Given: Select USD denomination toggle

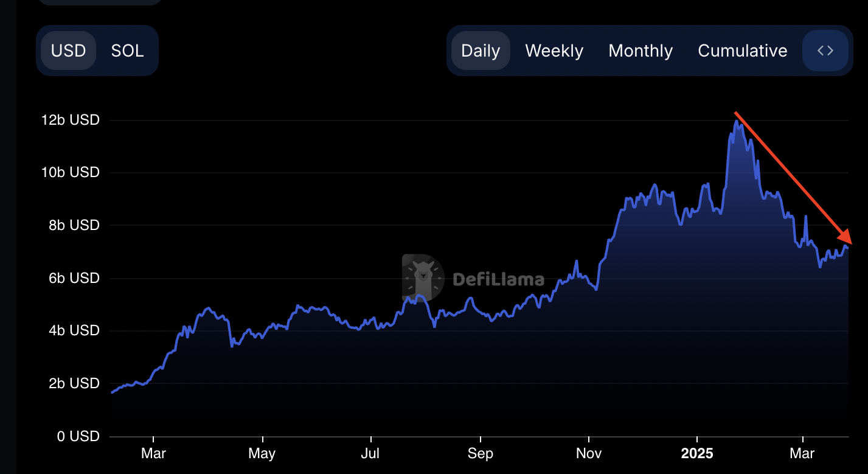Looking at the screenshot, I should (x=68, y=51).
